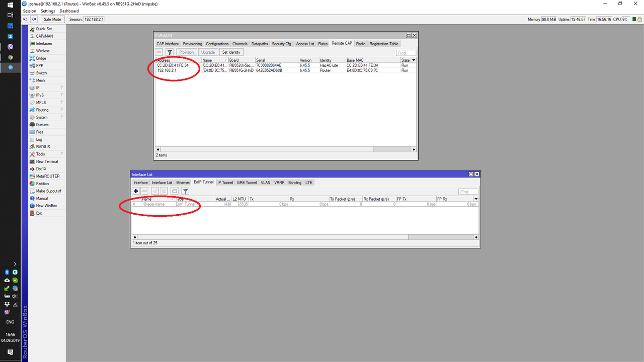
Task: Open the Bridge sidebar entry
Action: pos(41,58)
